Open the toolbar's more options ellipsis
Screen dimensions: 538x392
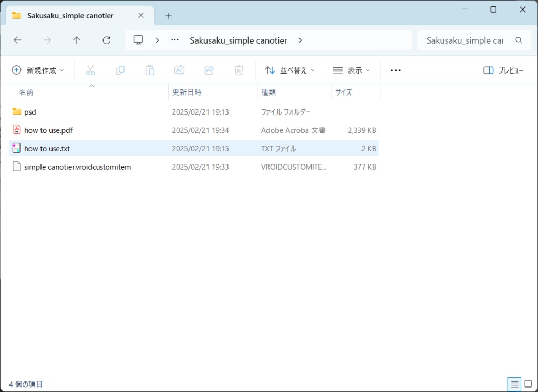(396, 70)
